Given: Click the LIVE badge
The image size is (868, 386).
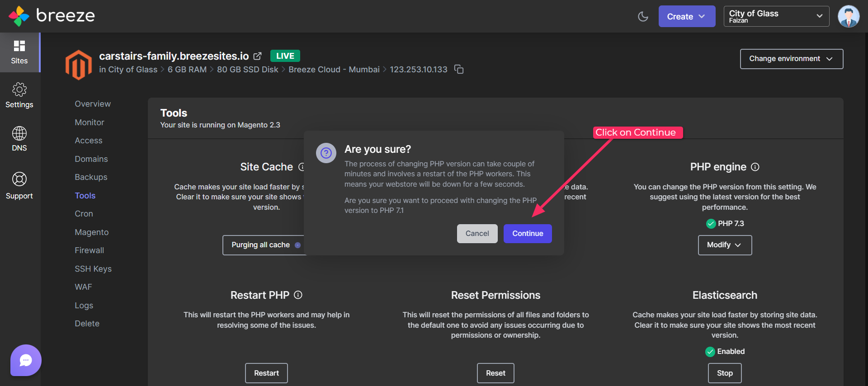Looking at the screenshot, I should point(285,56).
